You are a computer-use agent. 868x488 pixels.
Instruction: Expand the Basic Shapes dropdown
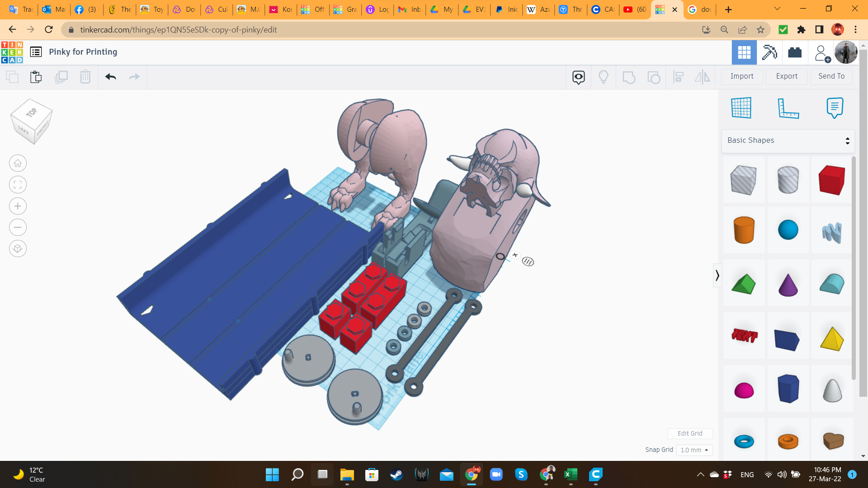click(788, 141)
